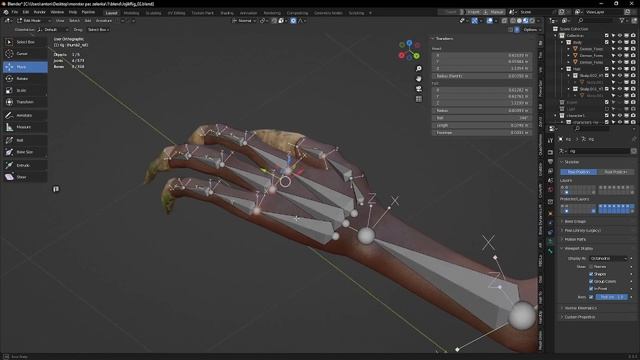Screen dimensions: 640x360
Task: Open the Orientation Default dropdown
Action: 52,30
